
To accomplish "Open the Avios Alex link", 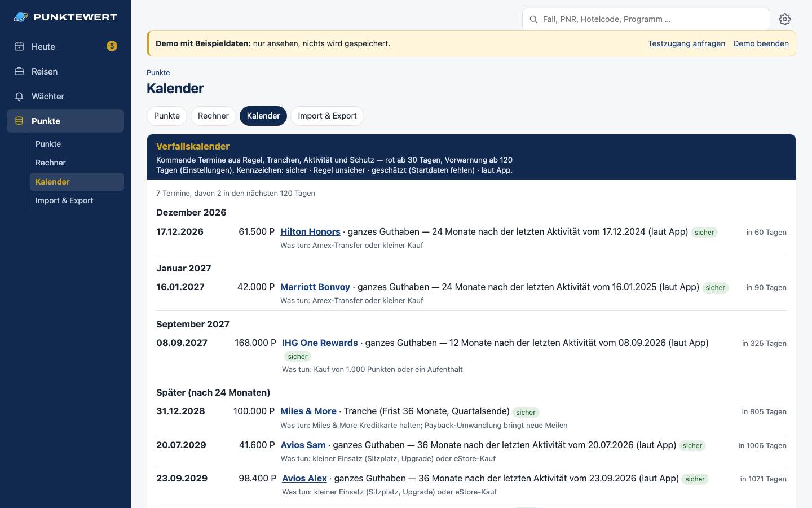I will (304, 478).
